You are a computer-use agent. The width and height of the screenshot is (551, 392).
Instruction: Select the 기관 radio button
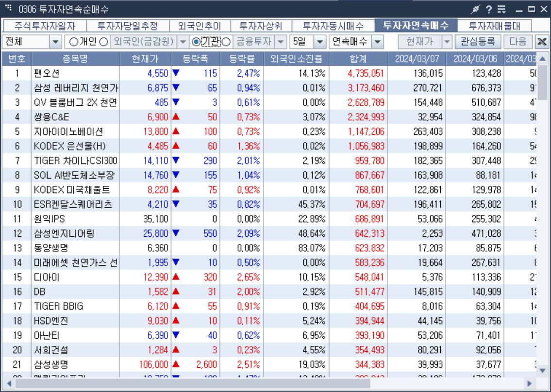click(196, 42)
